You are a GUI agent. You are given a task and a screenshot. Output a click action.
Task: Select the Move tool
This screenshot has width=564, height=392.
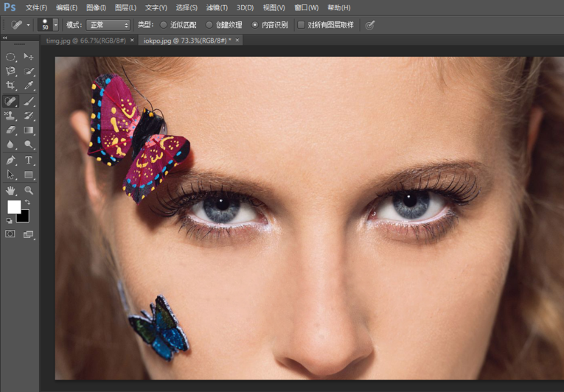pyautogui.click(x=29, y=57)
